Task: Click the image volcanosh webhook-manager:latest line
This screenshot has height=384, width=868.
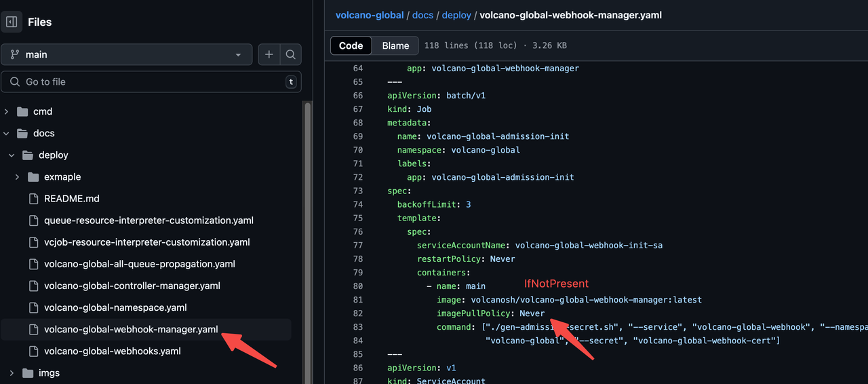Action: tap(569, 299)
